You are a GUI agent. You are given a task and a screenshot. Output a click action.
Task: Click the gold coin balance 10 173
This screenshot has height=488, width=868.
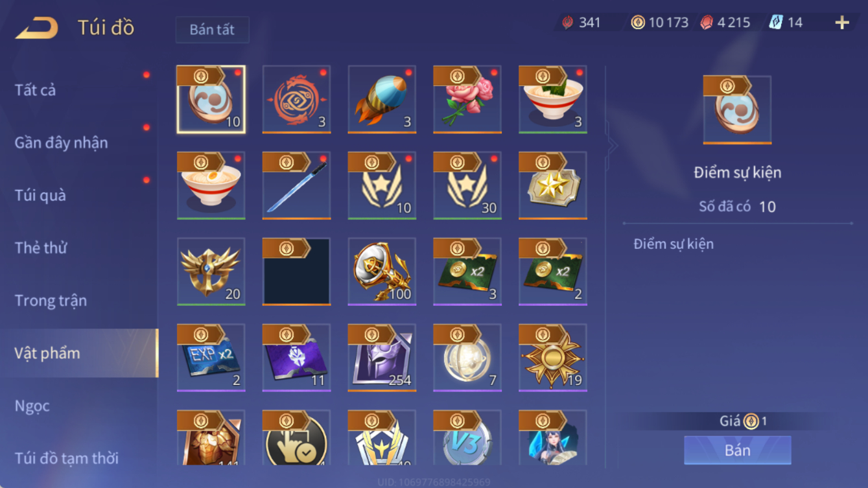[x=660, y=23]
